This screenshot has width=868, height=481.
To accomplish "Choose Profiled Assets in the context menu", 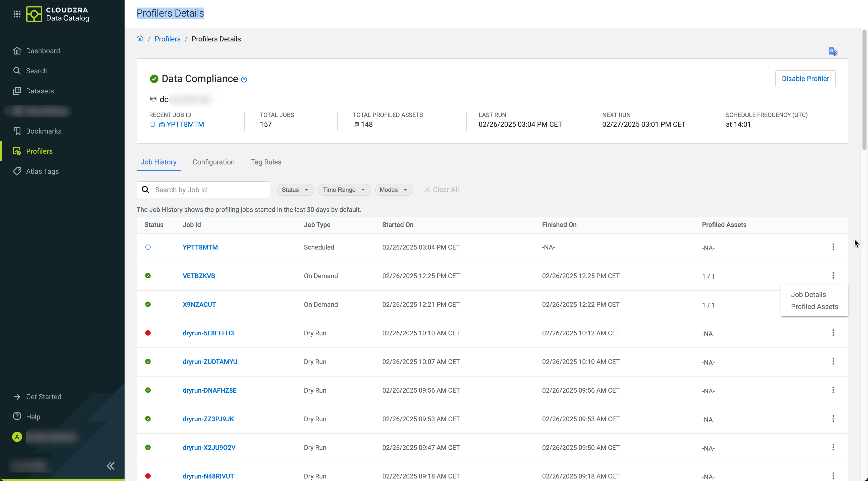I will click(814, 307).
